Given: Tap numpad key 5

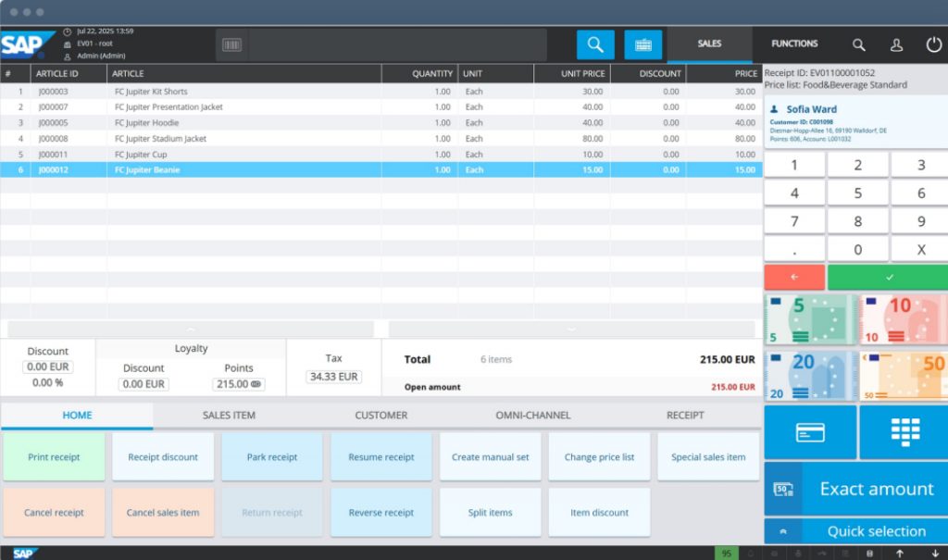Looking at the screenshot, I should click(858, 193).
